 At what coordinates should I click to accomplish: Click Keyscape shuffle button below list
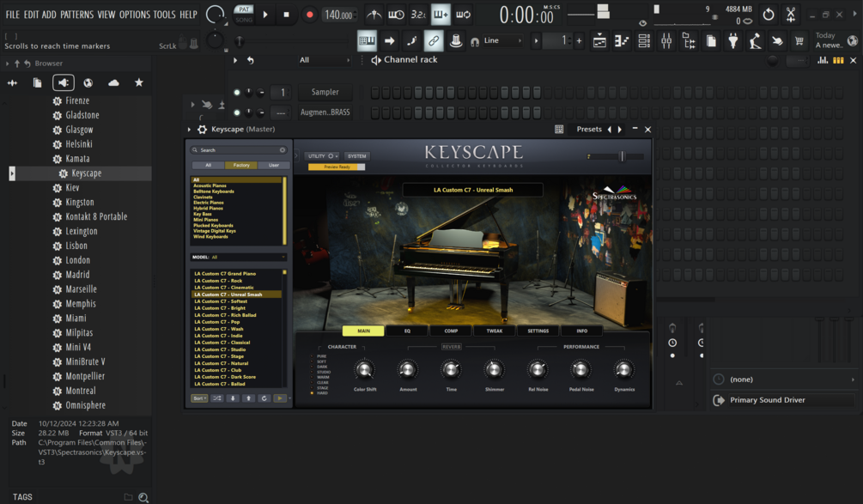tap(217, 398)
